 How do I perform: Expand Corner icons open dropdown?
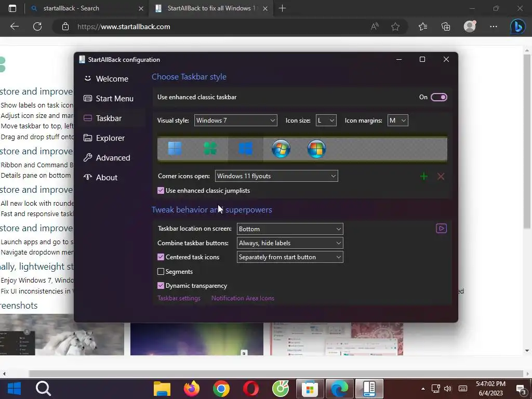point(276,176)
